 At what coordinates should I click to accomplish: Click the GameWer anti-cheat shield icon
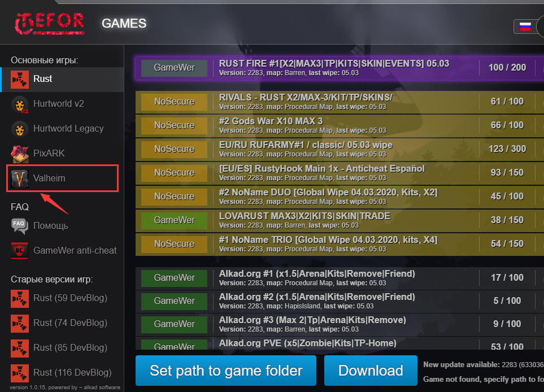pos(20,250)
